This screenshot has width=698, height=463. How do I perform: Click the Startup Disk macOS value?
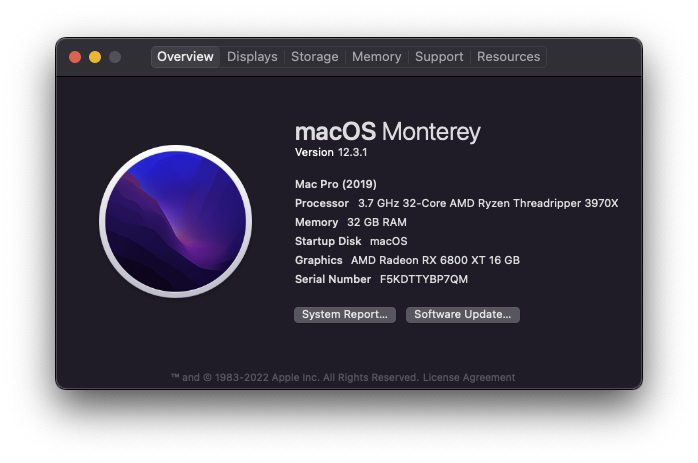[389, 241]
